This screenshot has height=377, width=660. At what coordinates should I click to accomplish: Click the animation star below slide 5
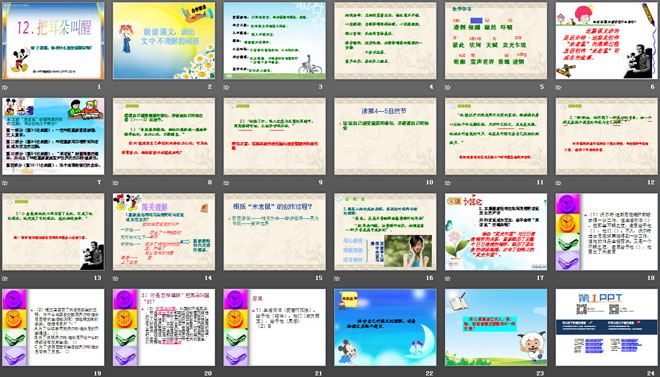448,87
